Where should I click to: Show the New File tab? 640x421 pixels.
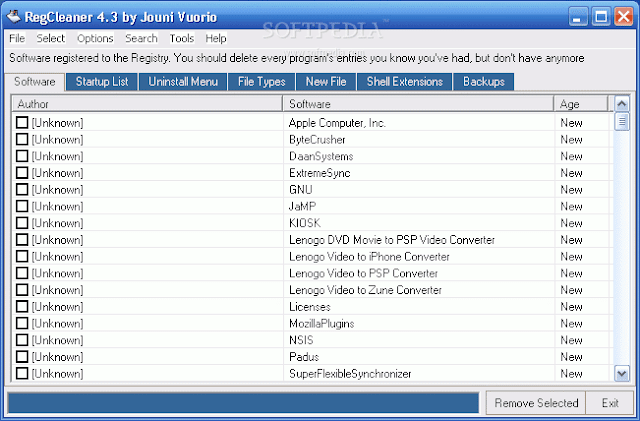(x=326, y=82)
